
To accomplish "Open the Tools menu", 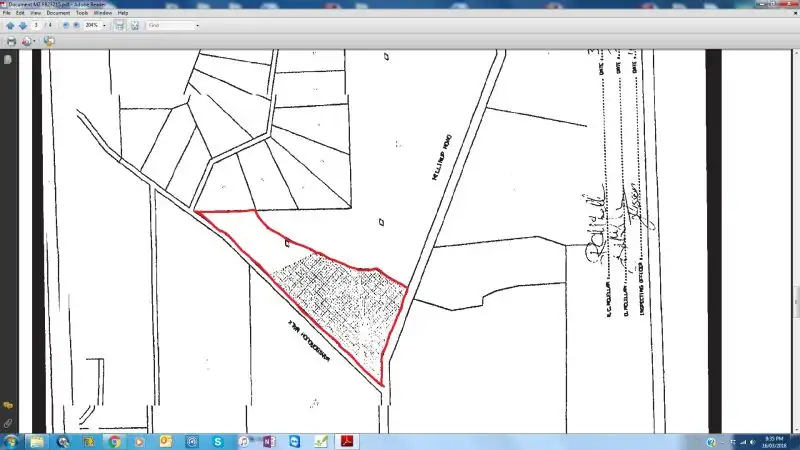I will [x=82, y=13].
